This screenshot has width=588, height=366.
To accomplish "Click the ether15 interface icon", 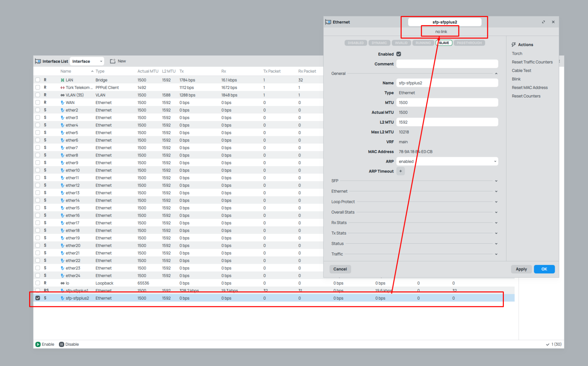I will pos(62,208).
